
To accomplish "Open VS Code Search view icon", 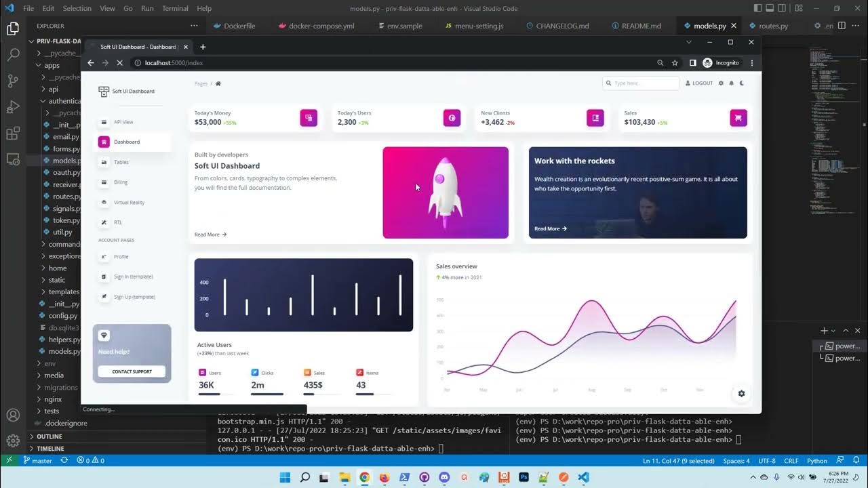I will (13, 55).
